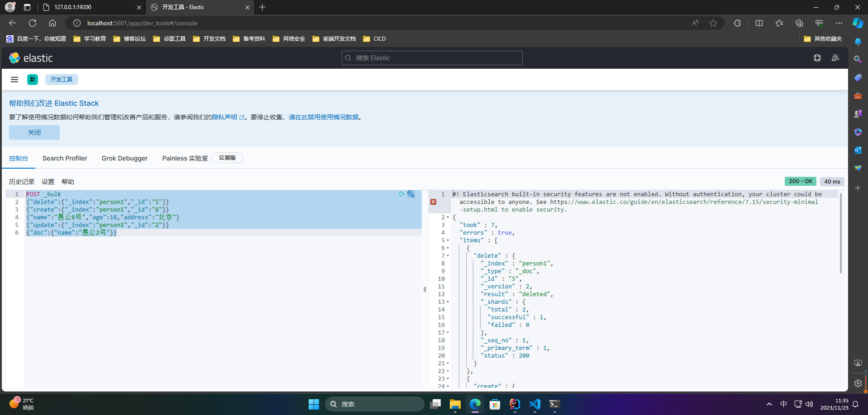The height and width of the screenshot is (415, 868).
Task: Open the 设置 settings menu
Action: tap(48, 182)
